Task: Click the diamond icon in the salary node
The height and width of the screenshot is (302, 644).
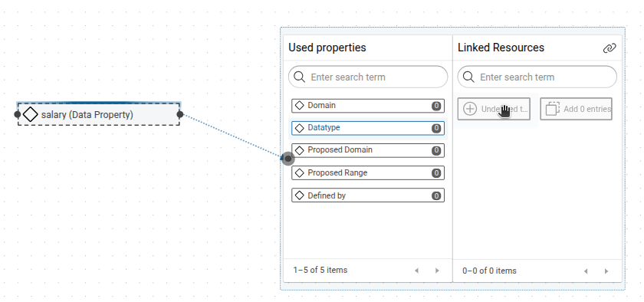Action: pos(31,114)
